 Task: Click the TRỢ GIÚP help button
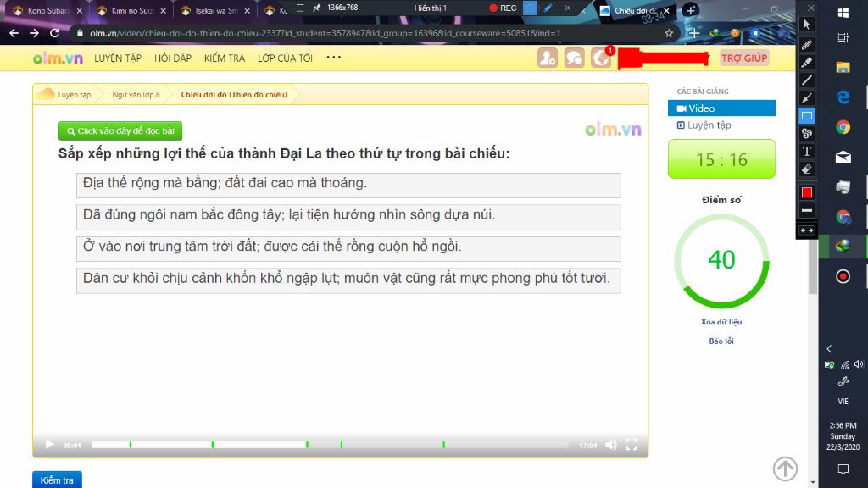[x=744, y=58]
